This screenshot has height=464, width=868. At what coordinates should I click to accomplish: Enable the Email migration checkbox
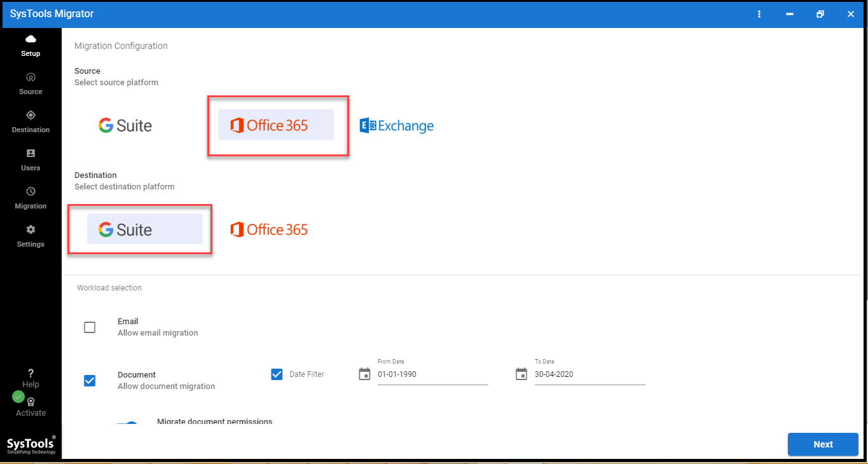[x=90, y=327]
